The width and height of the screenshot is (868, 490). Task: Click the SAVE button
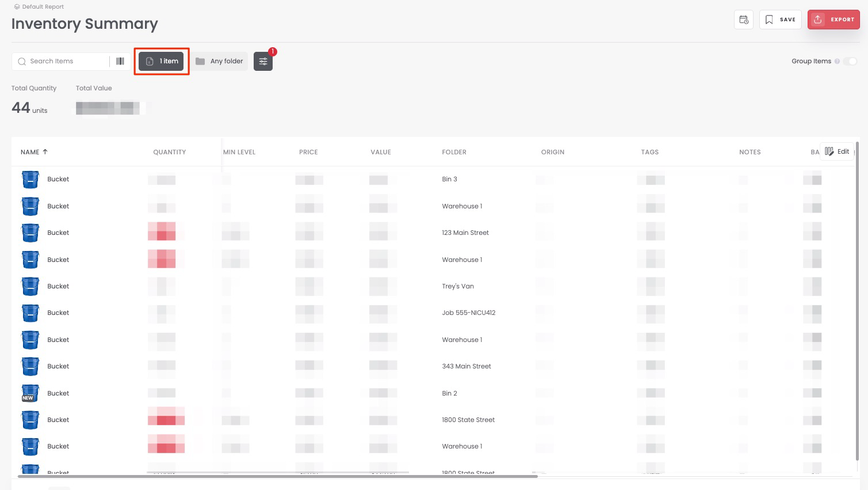(780, 20)
